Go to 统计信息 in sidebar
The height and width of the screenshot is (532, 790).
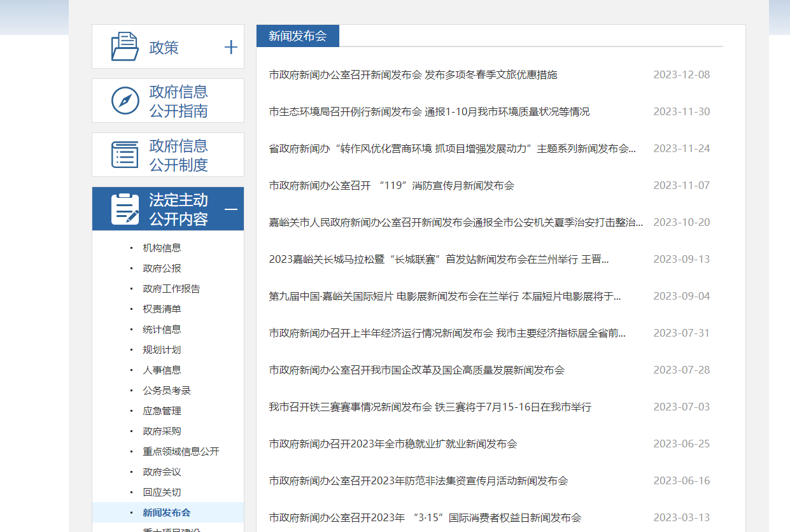(x=162, y=329)
